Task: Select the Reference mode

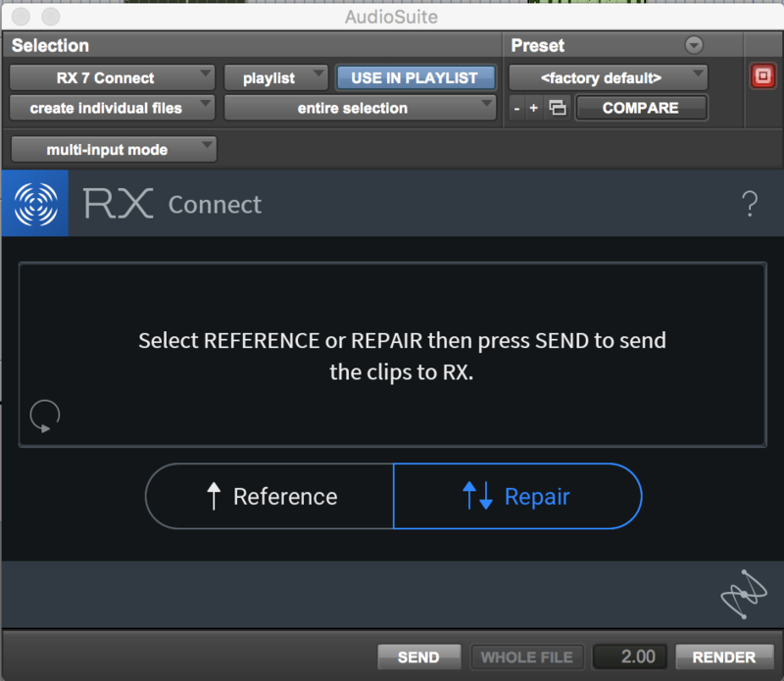Action: [270, 496]
